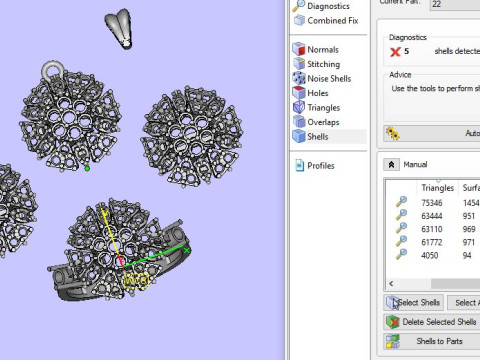Select the 63444 triangles row value
Screen dimensions: 480x360
coord(432,216)
